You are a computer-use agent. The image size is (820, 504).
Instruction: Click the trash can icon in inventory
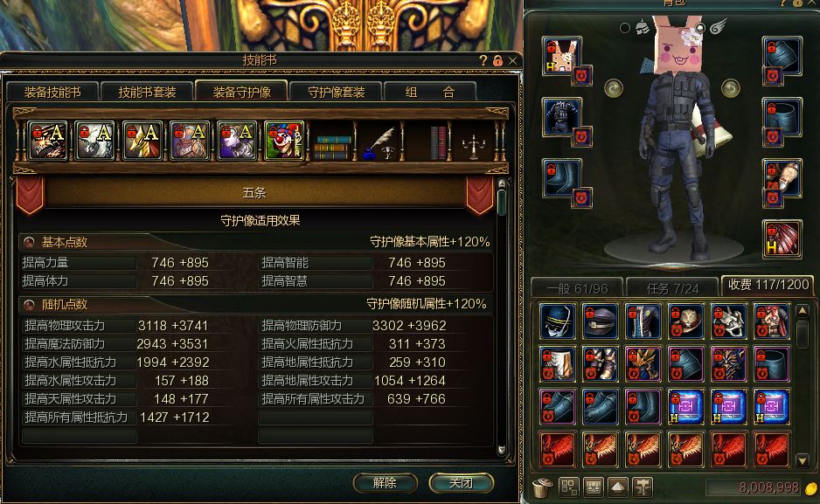[544, 487]
